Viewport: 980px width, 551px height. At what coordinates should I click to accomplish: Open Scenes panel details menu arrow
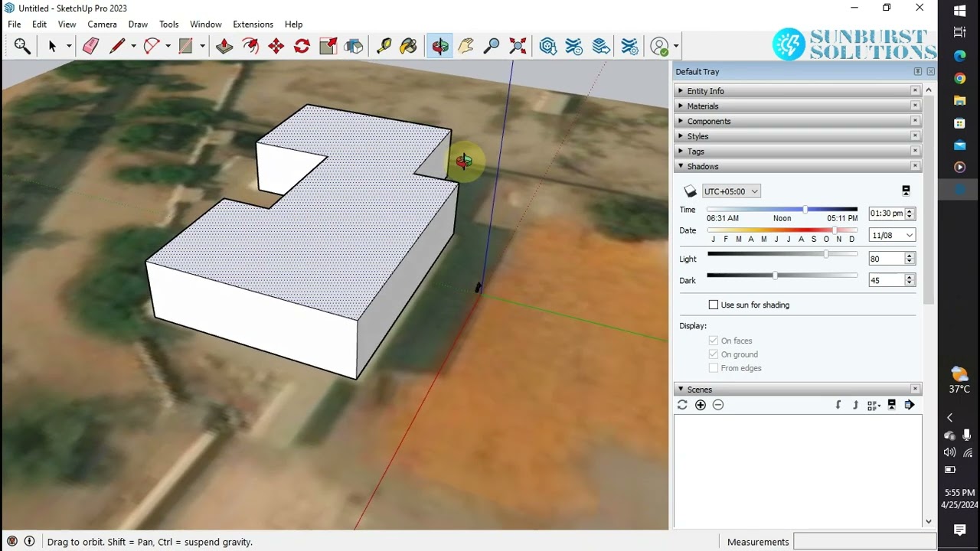[x=910, y=405]
